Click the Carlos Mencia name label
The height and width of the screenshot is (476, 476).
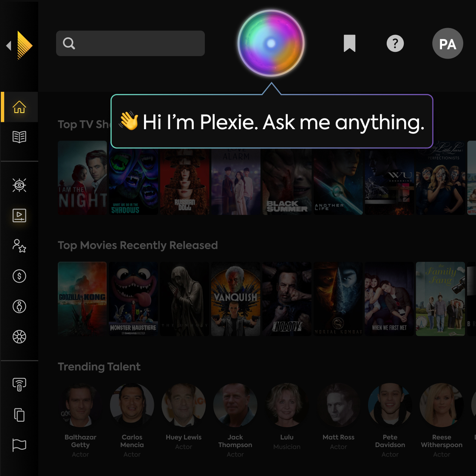[x=132, y=441]
